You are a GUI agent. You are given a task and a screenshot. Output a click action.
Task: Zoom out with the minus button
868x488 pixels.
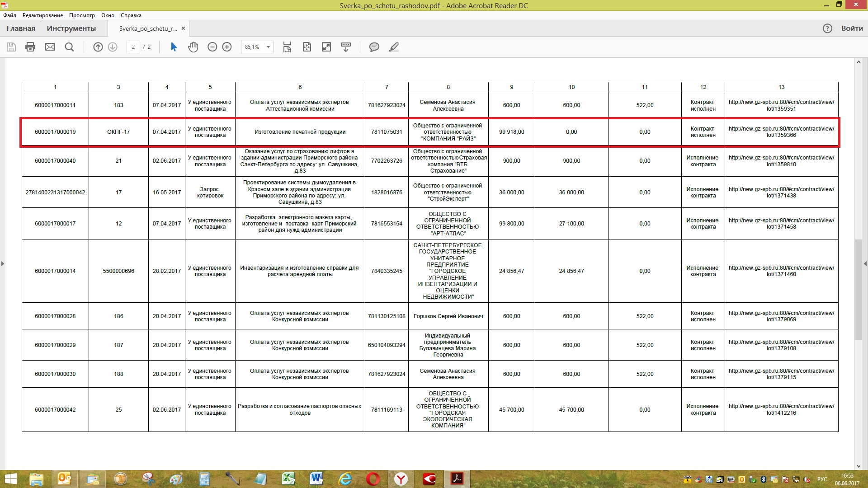[x=212, y=47]
